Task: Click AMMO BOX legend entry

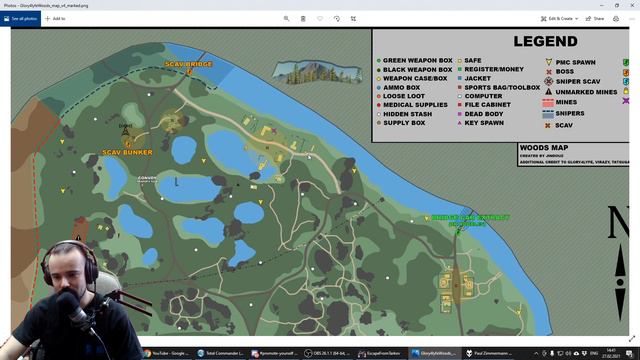Action: [398, 87]
